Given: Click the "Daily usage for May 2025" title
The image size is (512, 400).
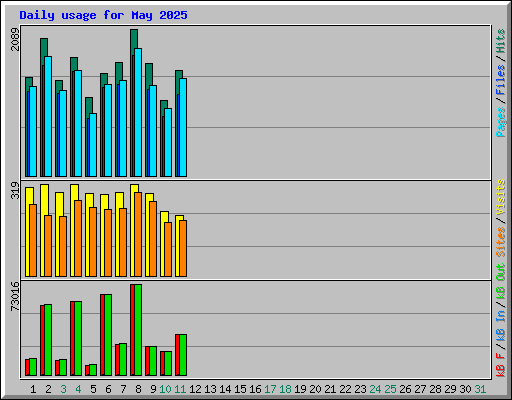Looking at the screenshot, I should pyautogui.click(x=103, y=15).
